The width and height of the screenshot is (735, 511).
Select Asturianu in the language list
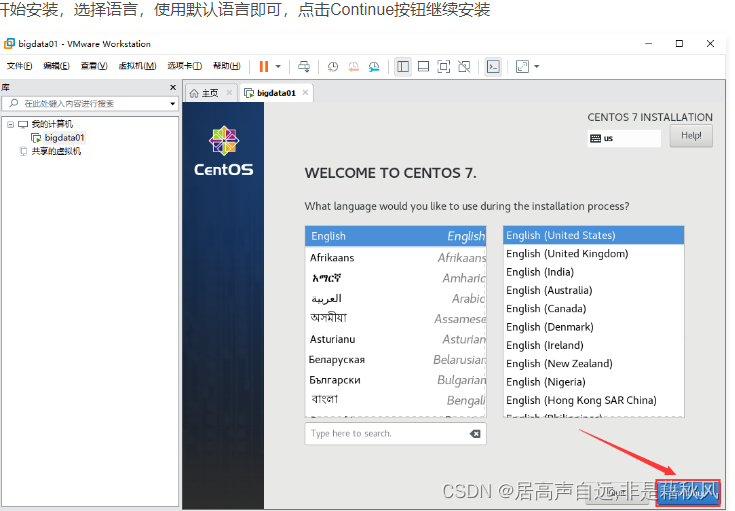[396, 339]
